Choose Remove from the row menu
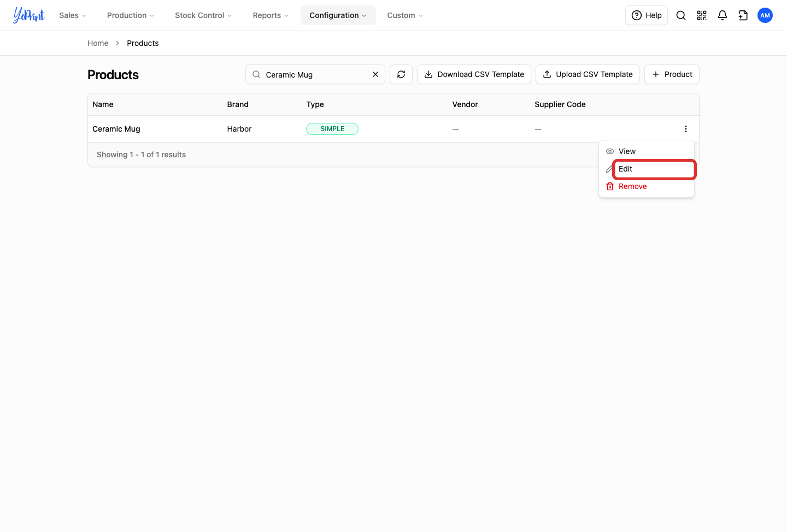Viewport: 787px width, 532px height. [647, 186]
